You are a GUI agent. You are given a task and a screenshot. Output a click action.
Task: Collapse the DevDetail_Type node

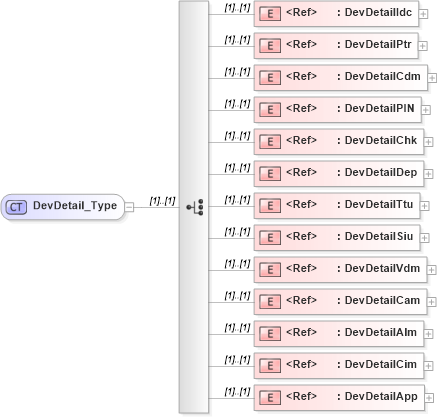[129, 207]
